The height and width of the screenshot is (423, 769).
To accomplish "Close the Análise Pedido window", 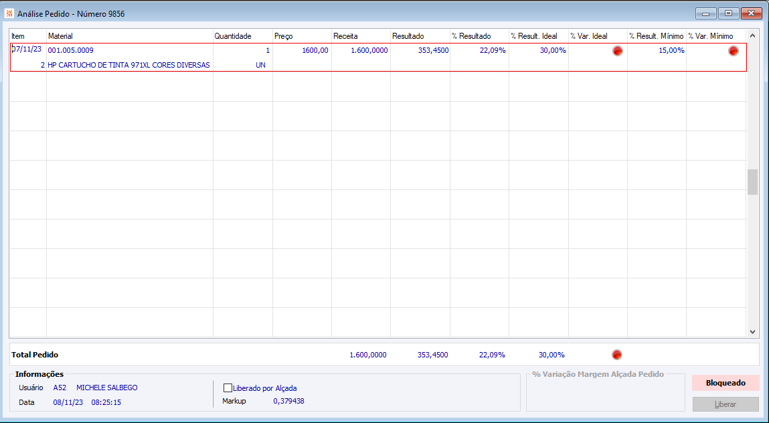I will coord(751,14).
